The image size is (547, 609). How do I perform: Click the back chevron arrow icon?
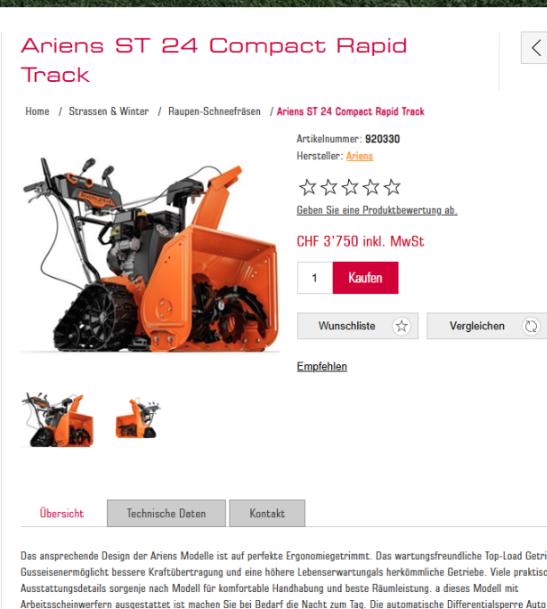536,48
